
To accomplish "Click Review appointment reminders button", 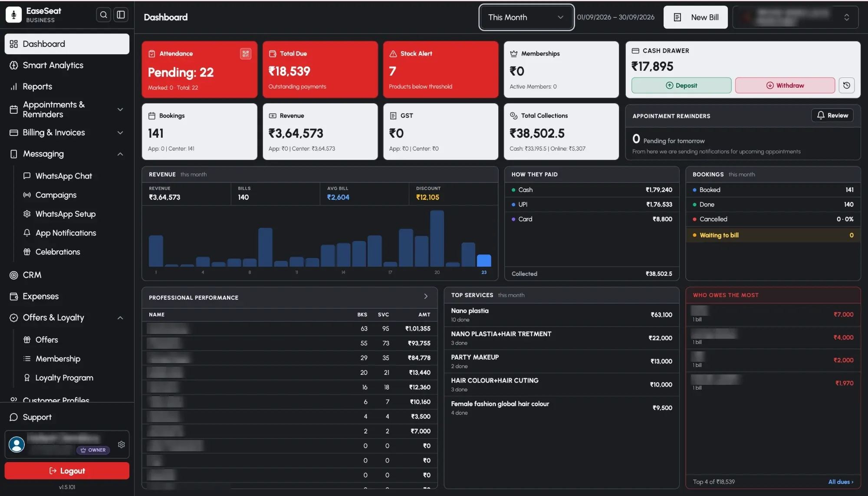I will coord(832,116).
